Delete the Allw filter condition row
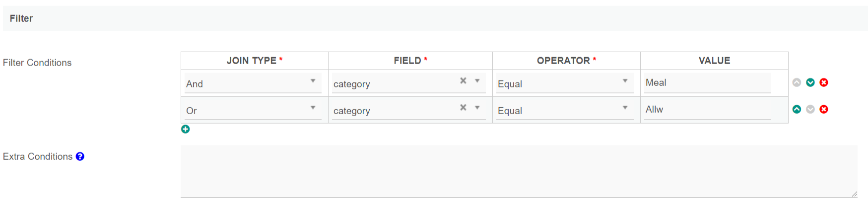868x204 pixels. 824,109
